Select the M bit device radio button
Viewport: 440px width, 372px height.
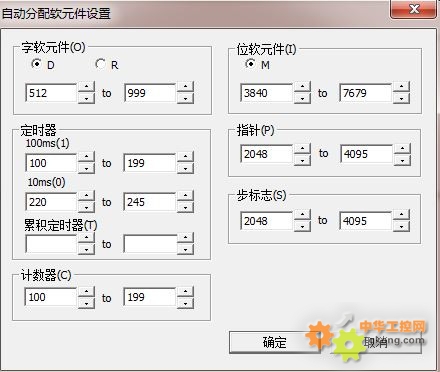point(250,64)
